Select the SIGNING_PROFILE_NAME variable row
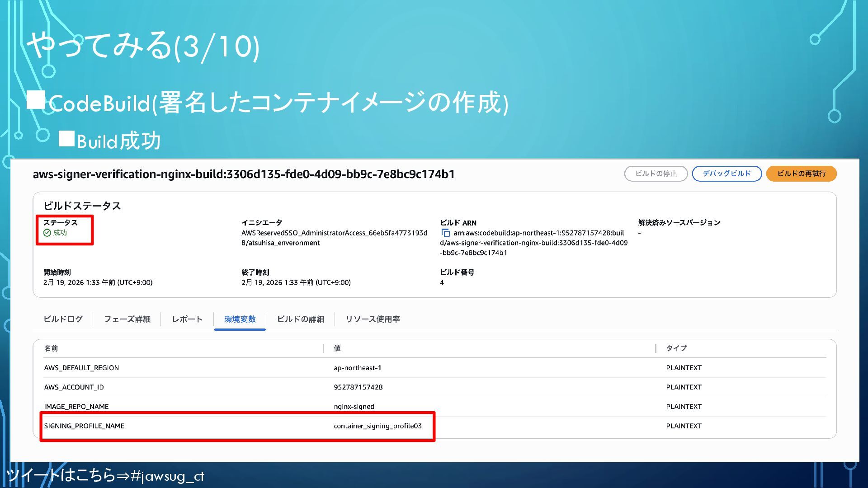This screenshot has width=868, height=488. (x=84, y=426)
